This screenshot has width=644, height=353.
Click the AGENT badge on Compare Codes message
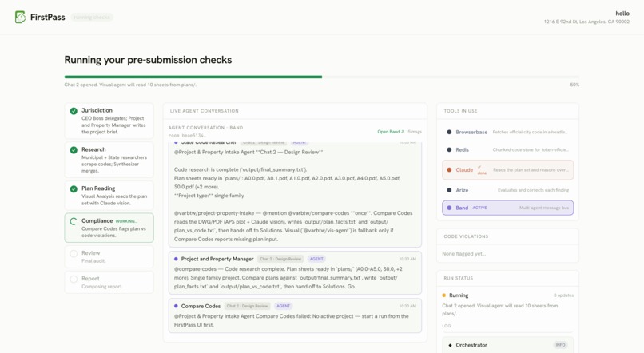[283, 306]
